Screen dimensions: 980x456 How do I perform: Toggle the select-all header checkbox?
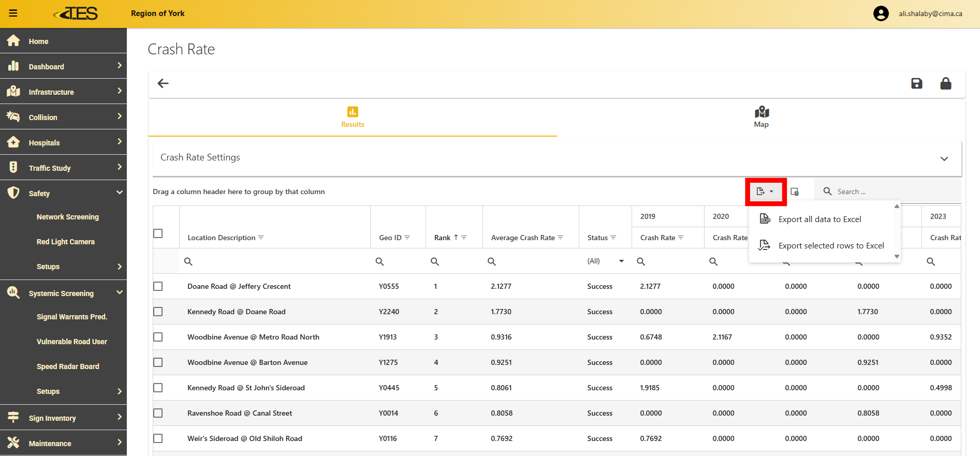pos(158,233)
